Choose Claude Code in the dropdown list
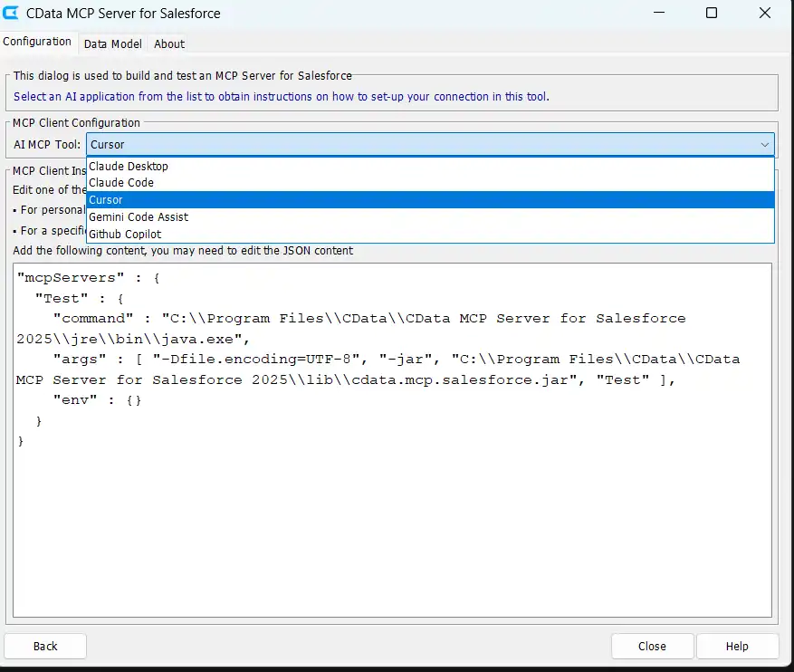Viewport: 794px width, 672px height. tap(121, 183)
